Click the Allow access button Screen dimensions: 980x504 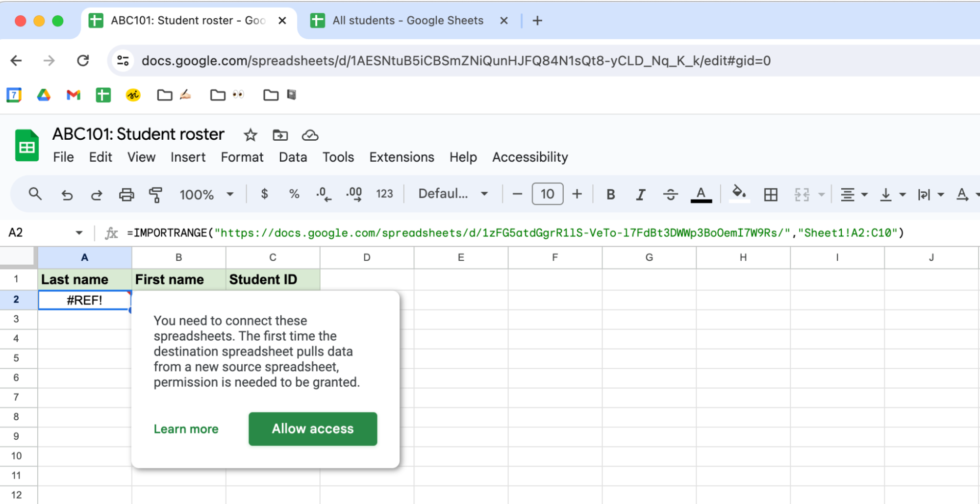[313, 429]
